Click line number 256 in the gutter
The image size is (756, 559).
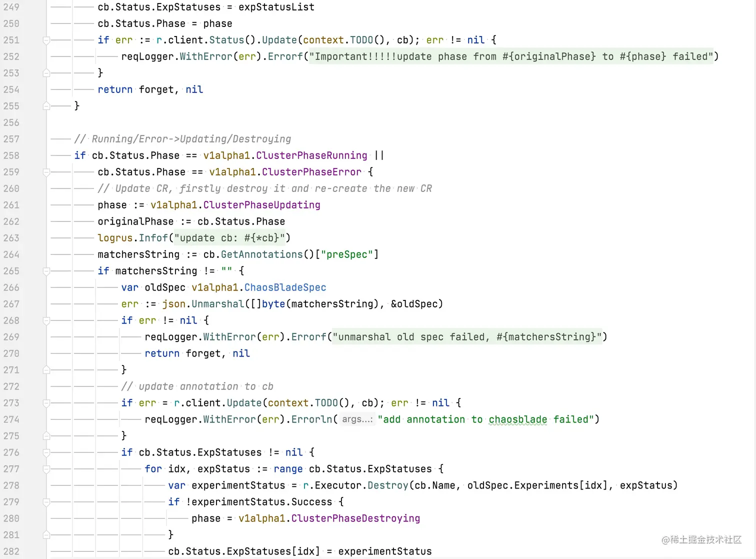click(11, 122)
